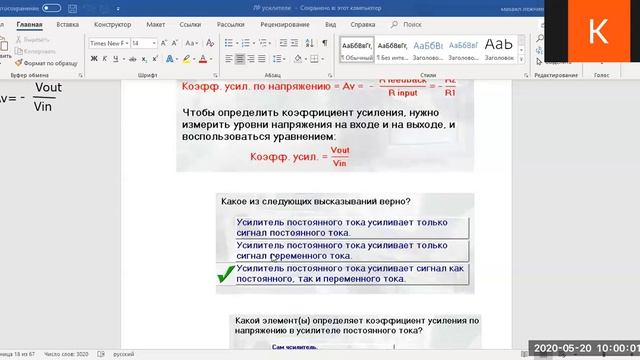Screen dimensions: 640x360
Task: Select answer mentioning только сигнал постоянного тока
Action: (352, 228)
